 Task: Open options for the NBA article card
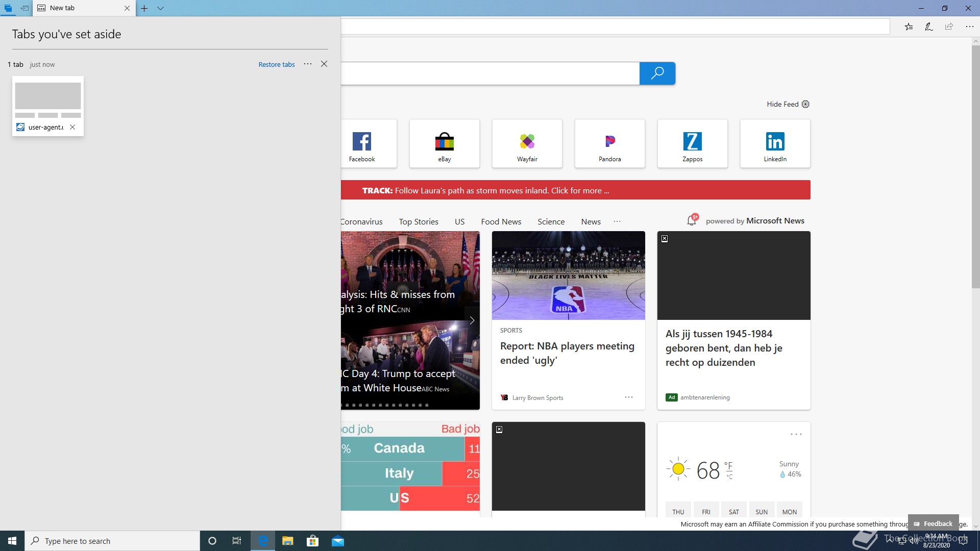click(x=629, y=397)
